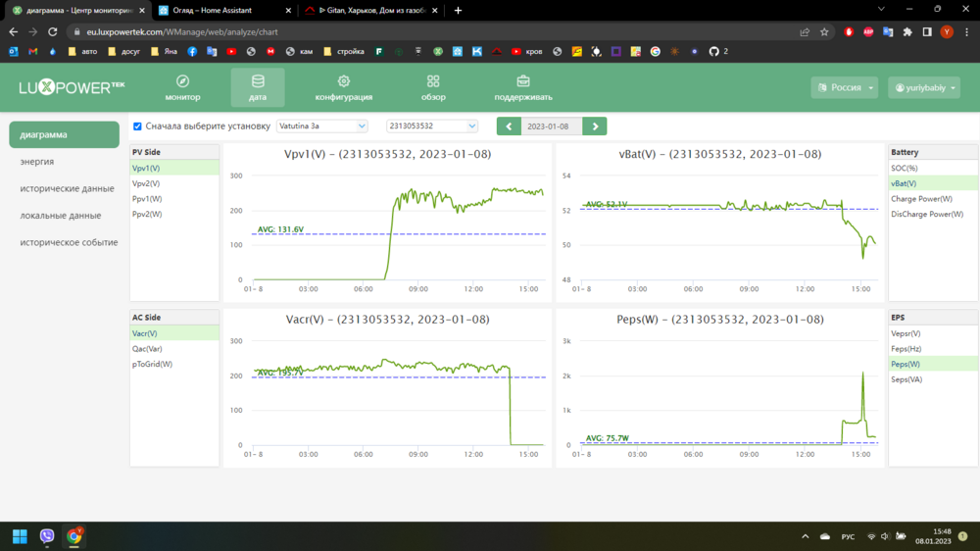
Task: Click the дата database icon
Action: pyautogui.click(x=258, y=81)
